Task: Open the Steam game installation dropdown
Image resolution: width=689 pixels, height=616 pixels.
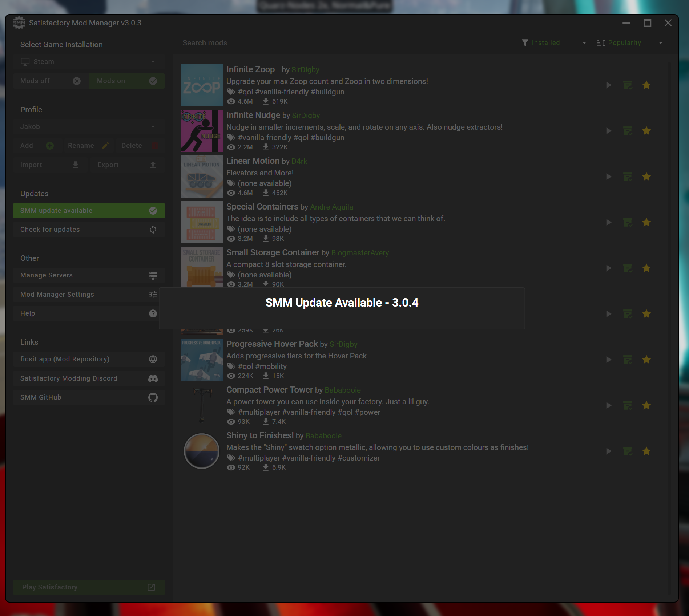Action: (x=89, y=62)
